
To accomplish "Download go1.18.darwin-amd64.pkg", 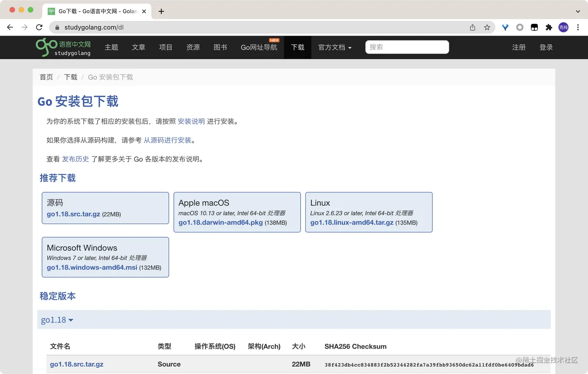I will click(220, 222).
